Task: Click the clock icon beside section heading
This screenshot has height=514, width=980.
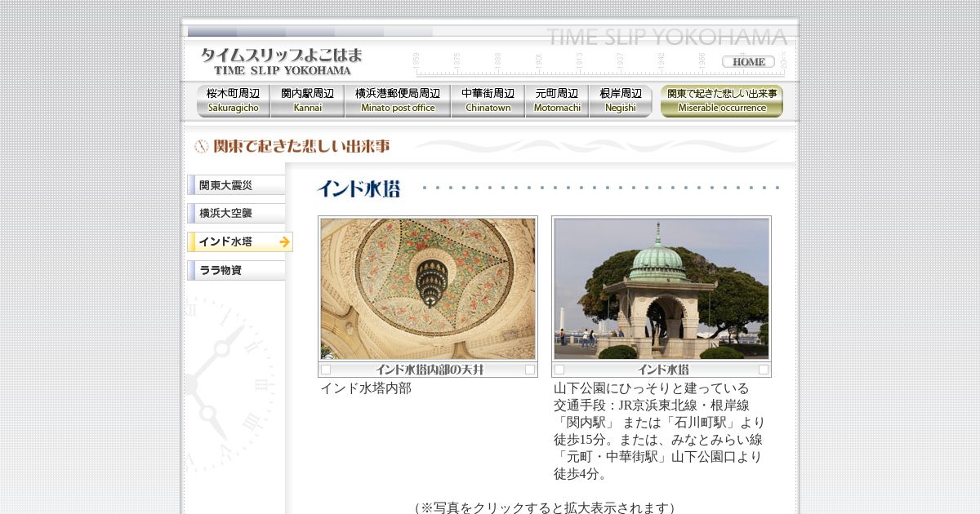Action: (x=202, y=146)
